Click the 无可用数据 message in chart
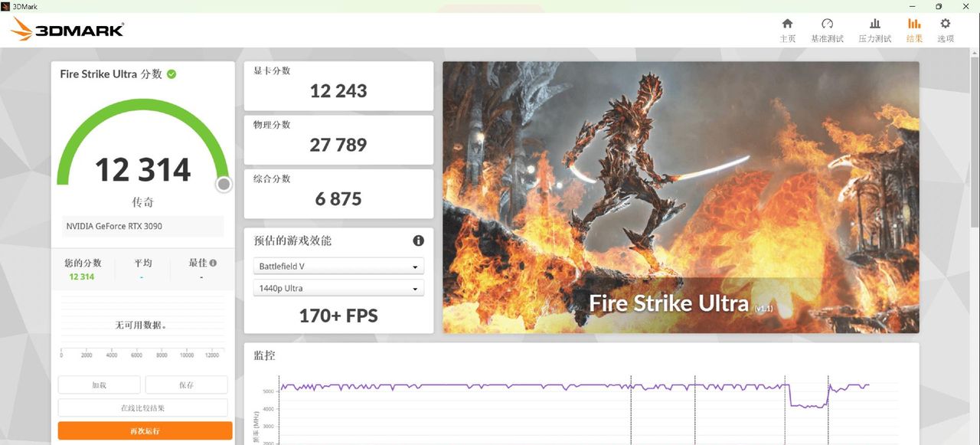The image size is (980, 445). point(141,325)
